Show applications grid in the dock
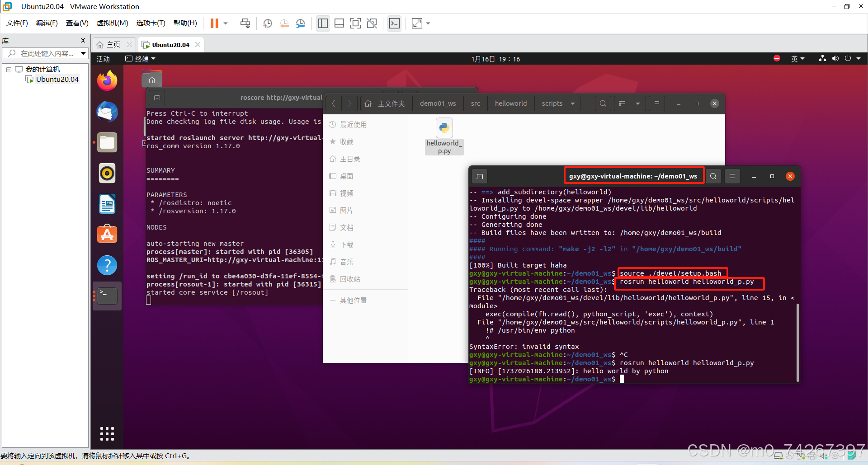 coord(107,433)
